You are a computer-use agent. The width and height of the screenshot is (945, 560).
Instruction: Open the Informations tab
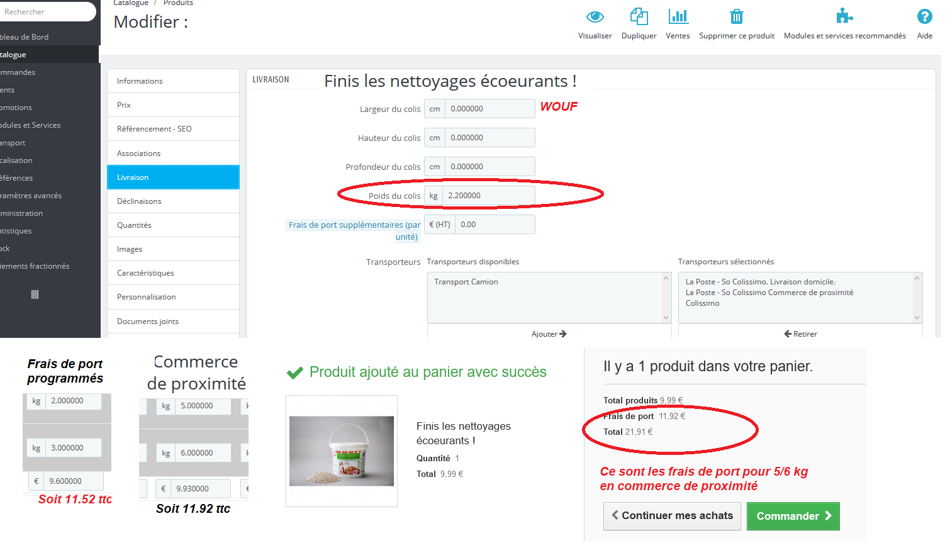pyautogui.click(x=173, y=81)
